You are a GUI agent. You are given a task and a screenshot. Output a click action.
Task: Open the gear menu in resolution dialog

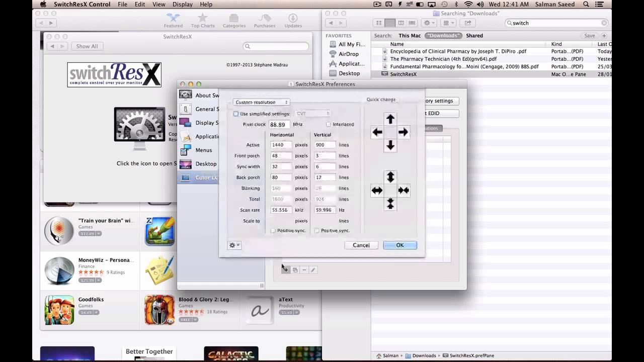point(234,245)
